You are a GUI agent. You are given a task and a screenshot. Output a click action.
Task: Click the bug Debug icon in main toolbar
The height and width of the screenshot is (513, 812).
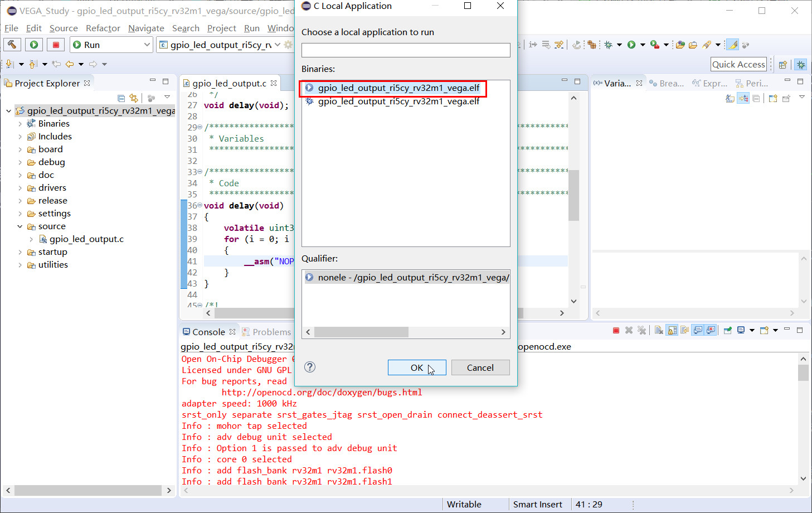coord(608,45)
